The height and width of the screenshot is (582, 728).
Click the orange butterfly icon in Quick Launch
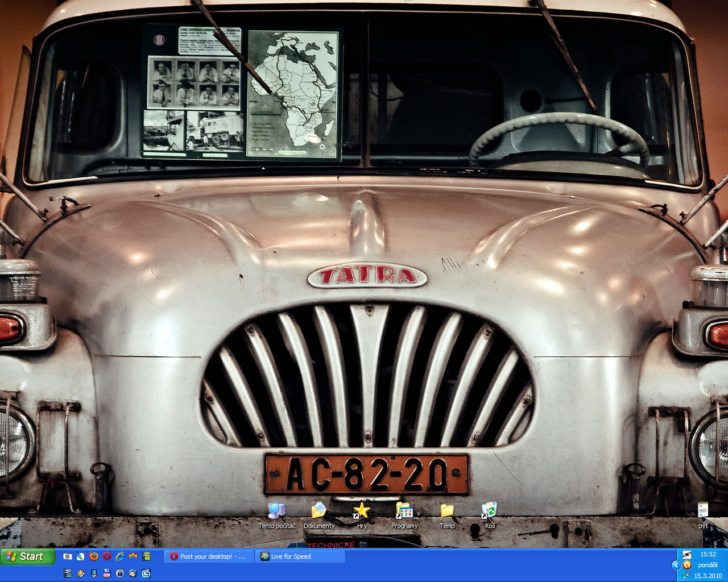133,556
